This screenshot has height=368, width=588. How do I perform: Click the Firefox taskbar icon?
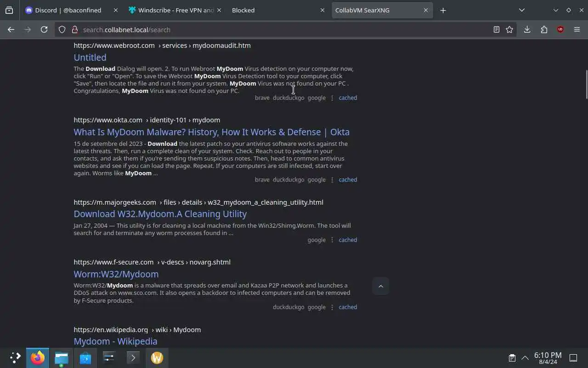pos(38,357)
